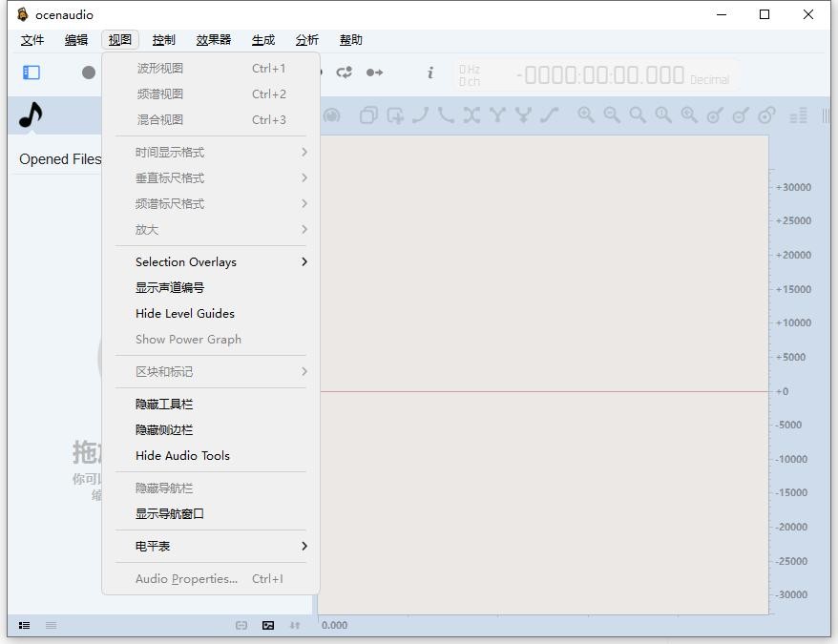Expand the Selection Overlays submenu

[x=211, y=261]
